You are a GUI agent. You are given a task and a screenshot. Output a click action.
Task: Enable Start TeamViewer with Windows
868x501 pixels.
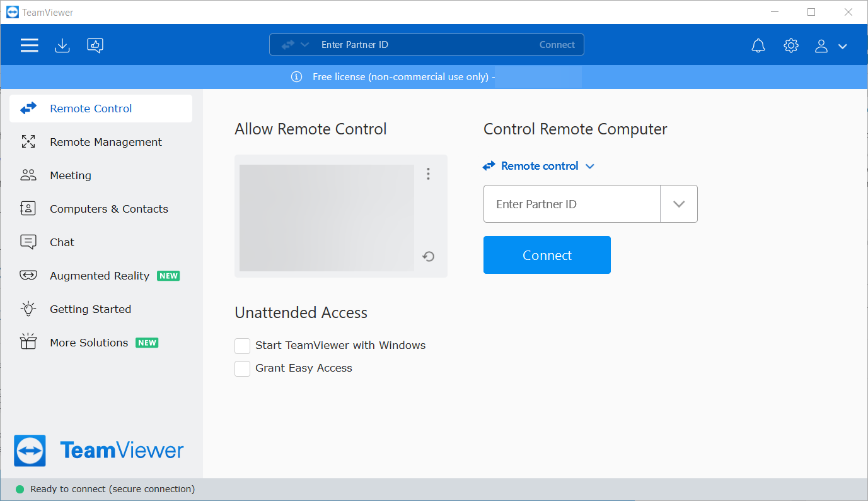[242, 346]
